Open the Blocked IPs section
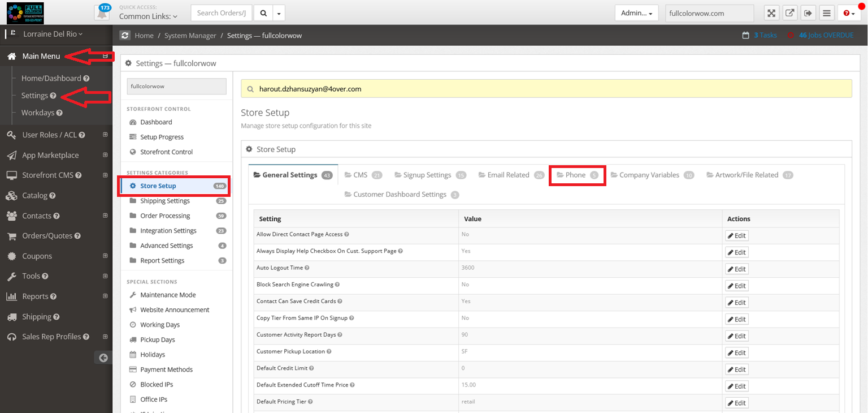This screenshot has width=868, height=413. click(157, 384)
